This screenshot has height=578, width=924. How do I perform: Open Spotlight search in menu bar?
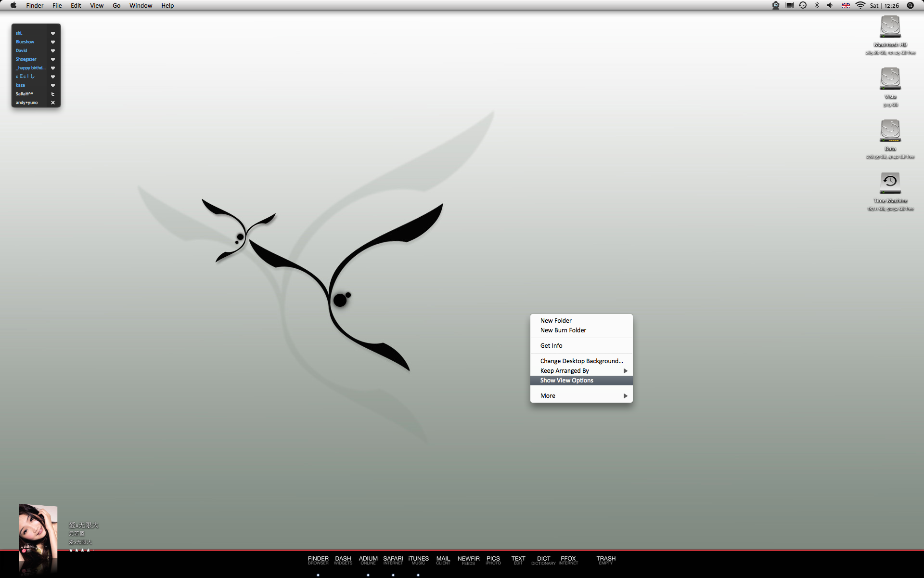click(x=910, y=5)
